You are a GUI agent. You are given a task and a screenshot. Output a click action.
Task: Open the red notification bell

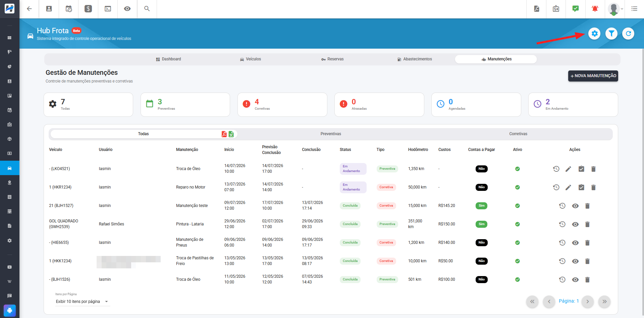(x=595, y=9)
